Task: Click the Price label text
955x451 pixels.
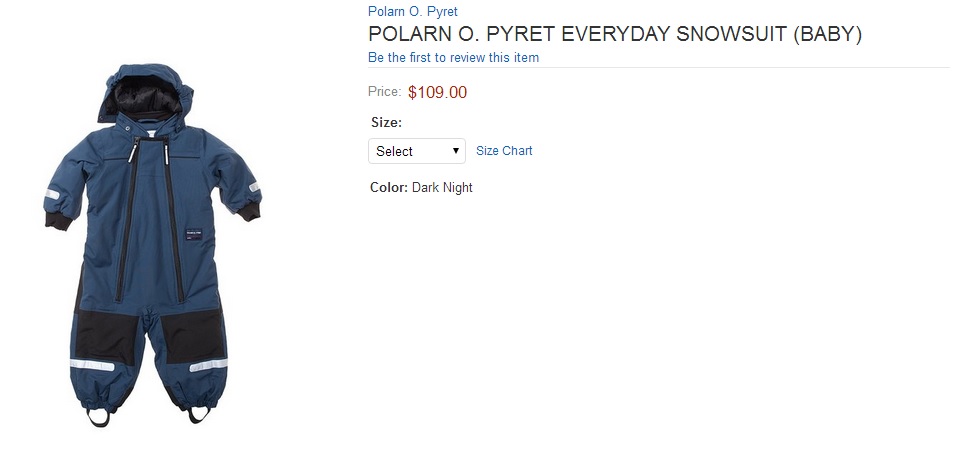Action: (x=384, y=92)
